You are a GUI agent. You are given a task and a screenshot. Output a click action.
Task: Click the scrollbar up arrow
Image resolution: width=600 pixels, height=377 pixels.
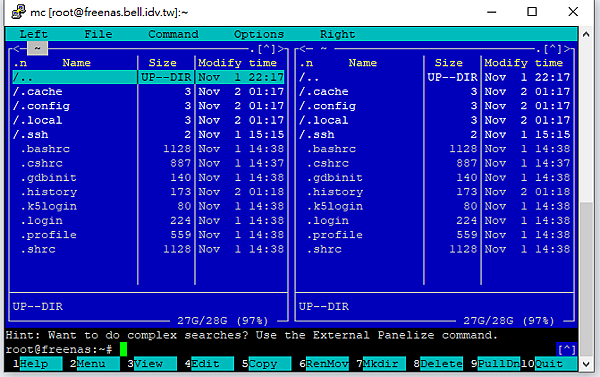[x=586, y=34]
